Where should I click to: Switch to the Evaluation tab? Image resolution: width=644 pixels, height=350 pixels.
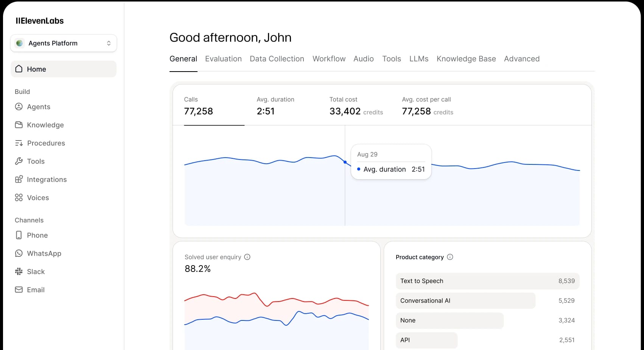[223, 59]
